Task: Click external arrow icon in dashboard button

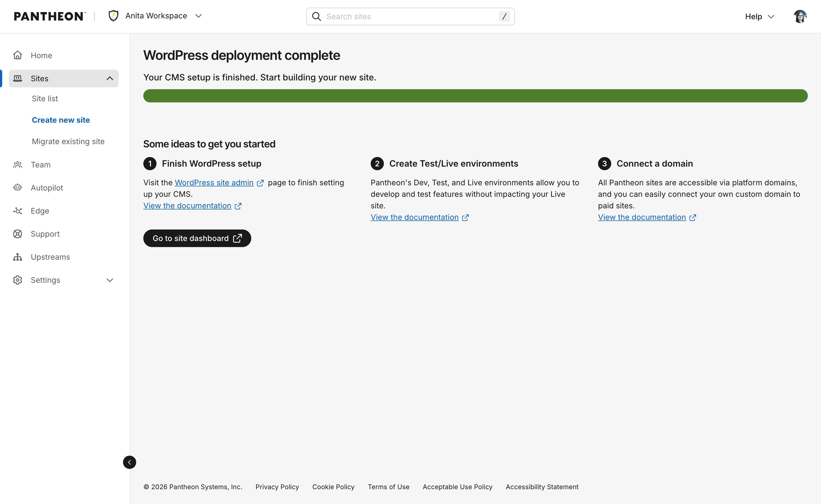Action: (x=237, y=238)
